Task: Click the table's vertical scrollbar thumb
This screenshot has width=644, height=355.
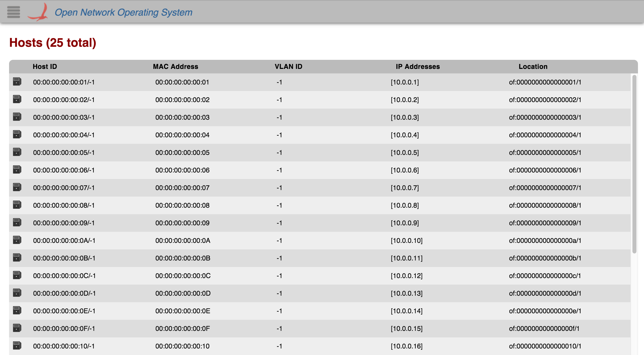Action: (634, 163)
